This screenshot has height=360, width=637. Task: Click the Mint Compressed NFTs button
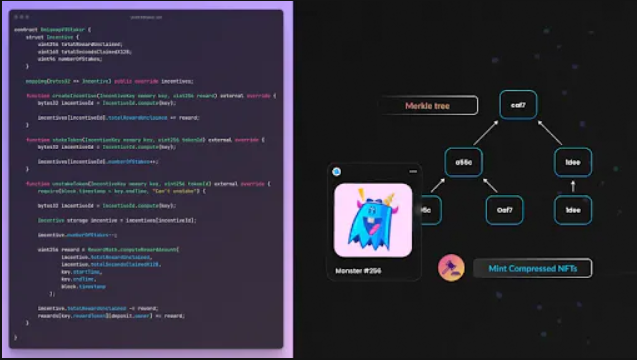[533, 268]
